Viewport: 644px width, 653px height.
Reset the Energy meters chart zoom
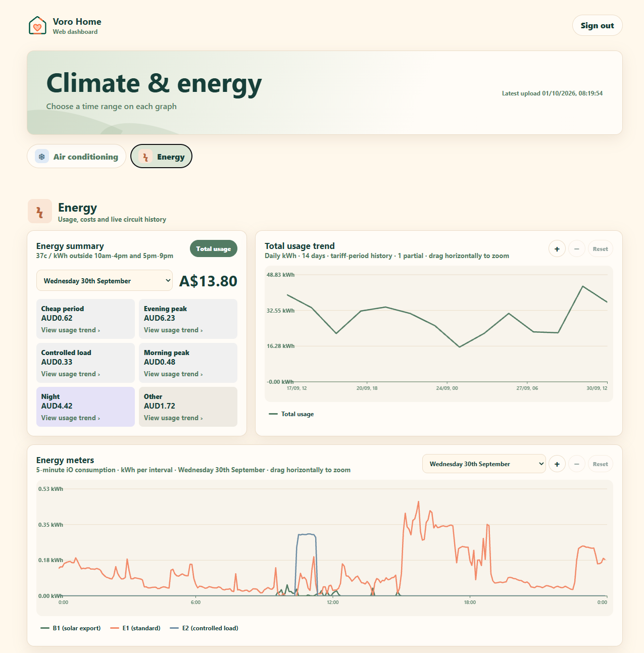[x=601, y=464]
